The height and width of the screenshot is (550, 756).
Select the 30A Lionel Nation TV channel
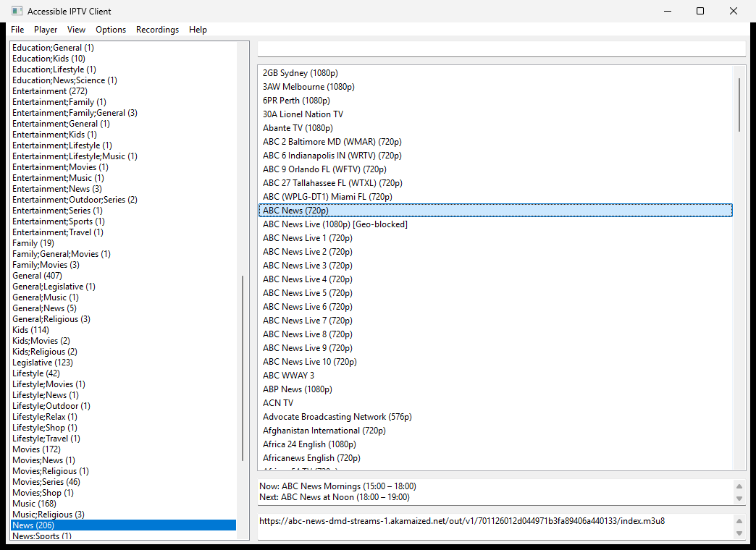(x=495, y=114)
